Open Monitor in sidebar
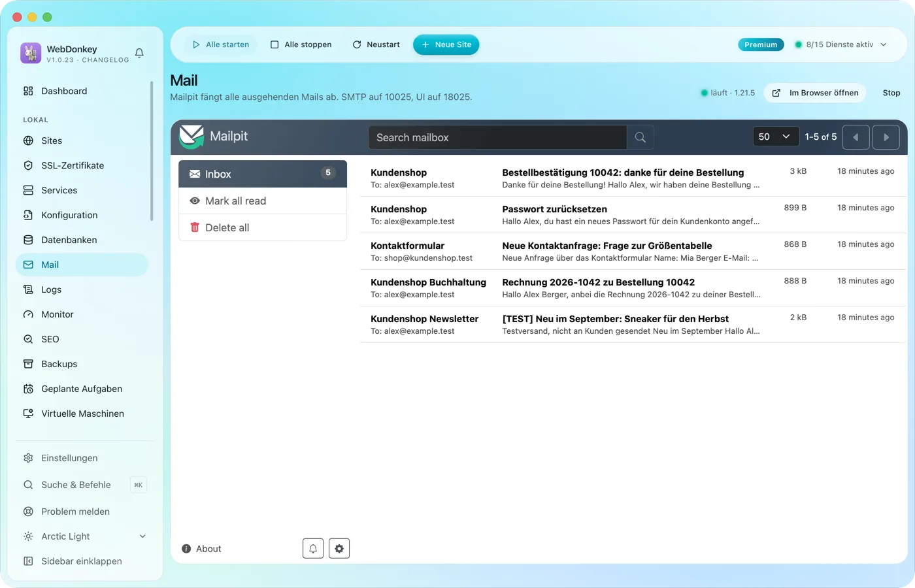The image size is (915, 588). point(82,314)
